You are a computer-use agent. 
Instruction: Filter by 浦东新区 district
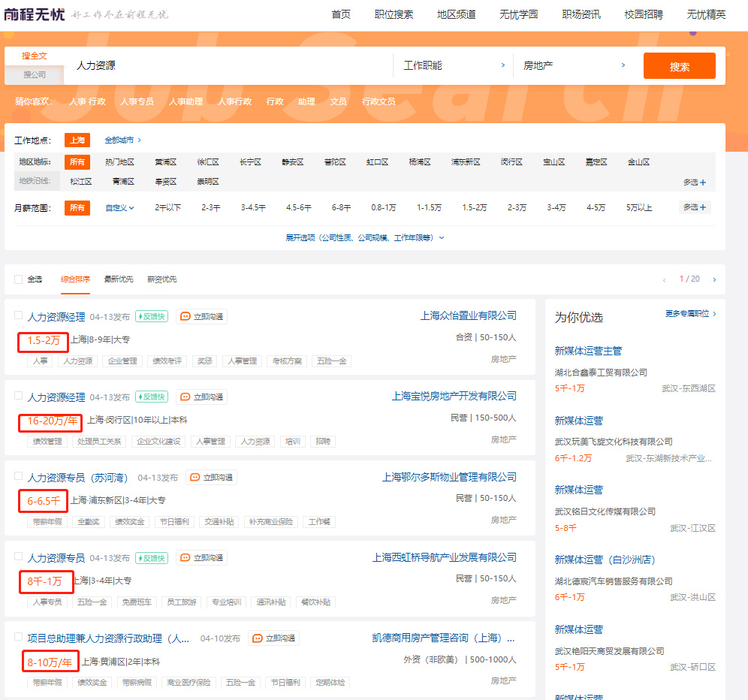[x=466, y=162]
